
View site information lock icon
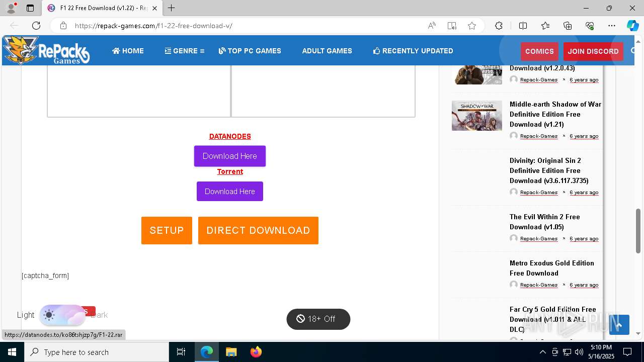pos(63,26)
